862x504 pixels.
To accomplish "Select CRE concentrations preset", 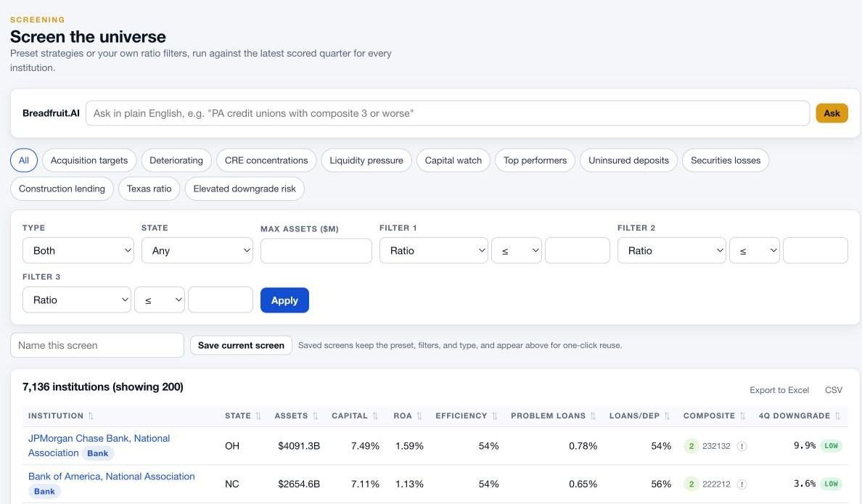I will tap(266, 160).
